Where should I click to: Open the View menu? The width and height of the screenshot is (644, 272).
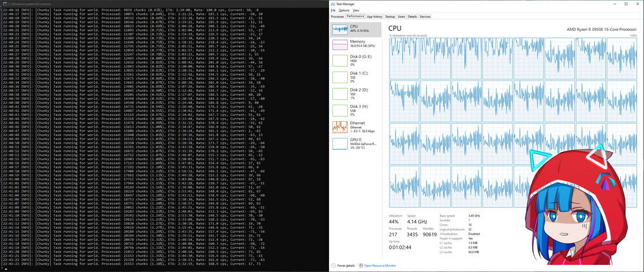(355, 10)
